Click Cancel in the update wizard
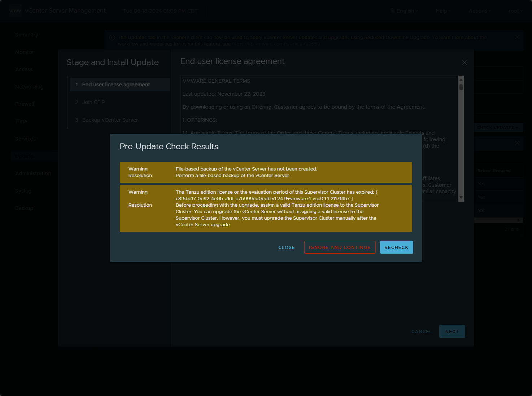This screenshot has width=532, height=396. pyautogui.click(x=422, y=331)
